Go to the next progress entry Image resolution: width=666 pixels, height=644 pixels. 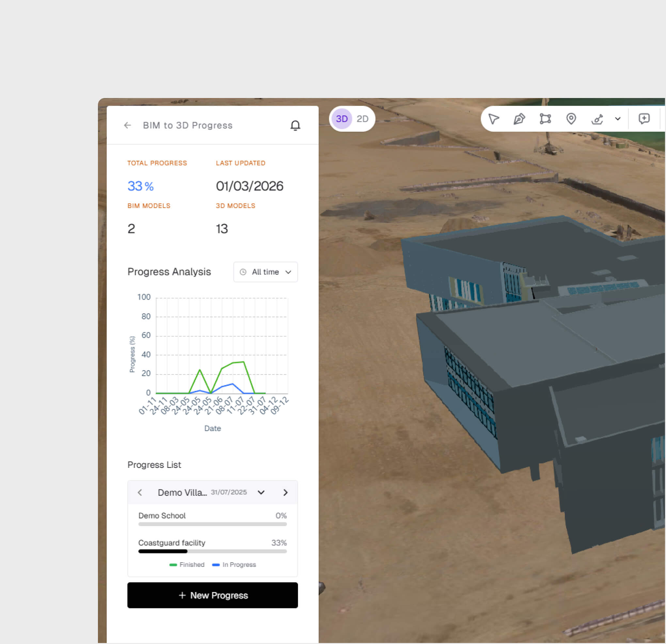pos(285,493)
